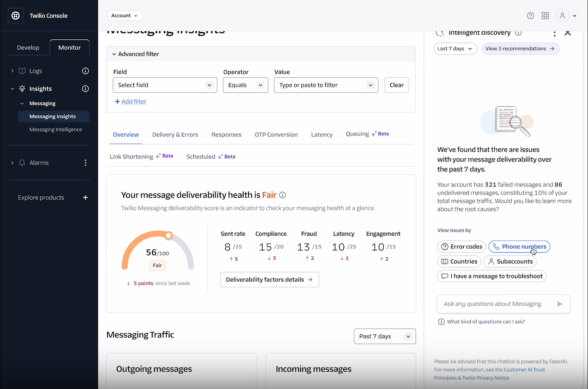Open the user avatar menu
The image size is (588, 389).
tap(562, 16)
